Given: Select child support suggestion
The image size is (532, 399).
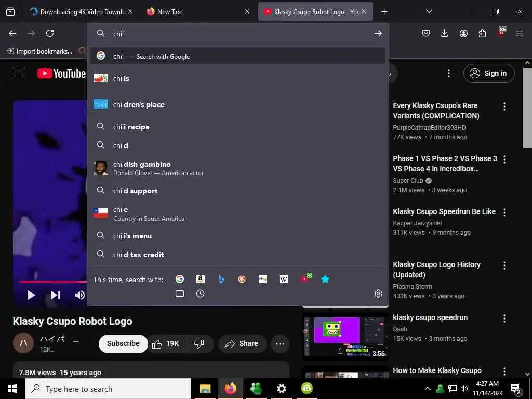Looking at the screenshot, I should coord(238,191).
